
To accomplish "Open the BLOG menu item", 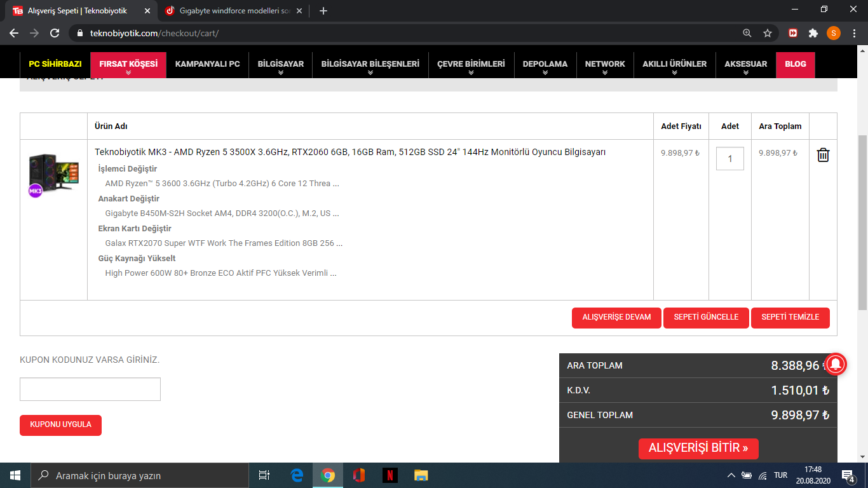I will click(x=796, y=64).
